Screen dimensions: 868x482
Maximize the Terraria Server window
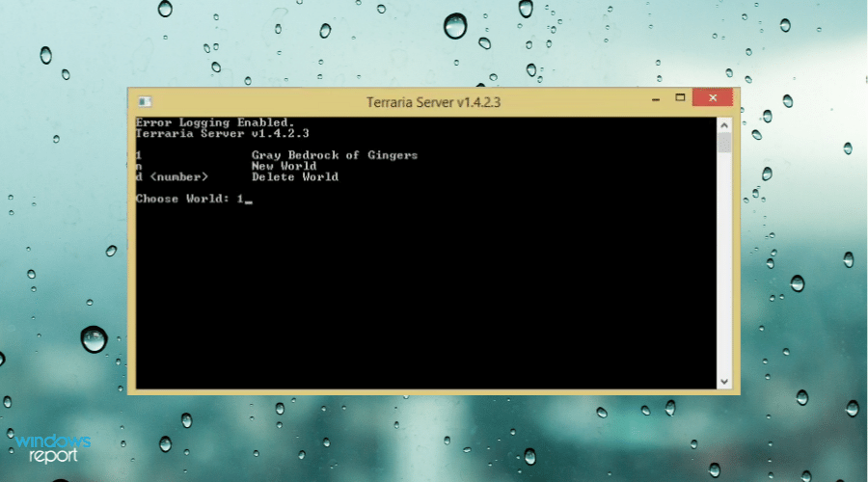[680, 98]
